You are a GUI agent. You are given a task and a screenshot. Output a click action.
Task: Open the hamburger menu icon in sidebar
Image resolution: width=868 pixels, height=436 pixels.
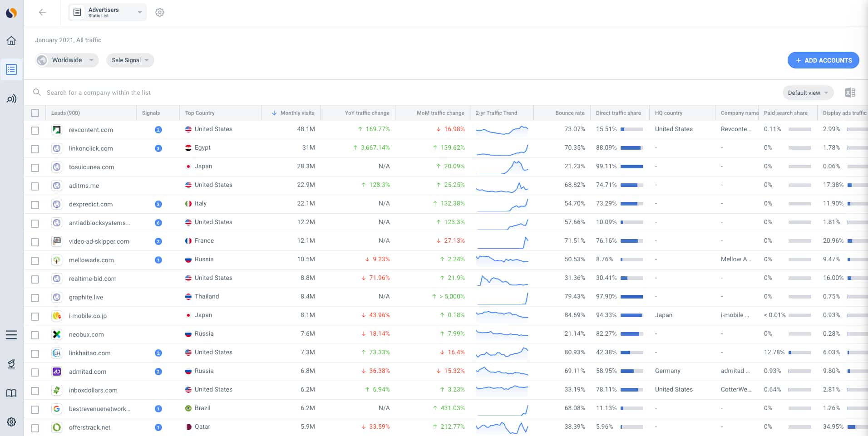tap(11, 335)
